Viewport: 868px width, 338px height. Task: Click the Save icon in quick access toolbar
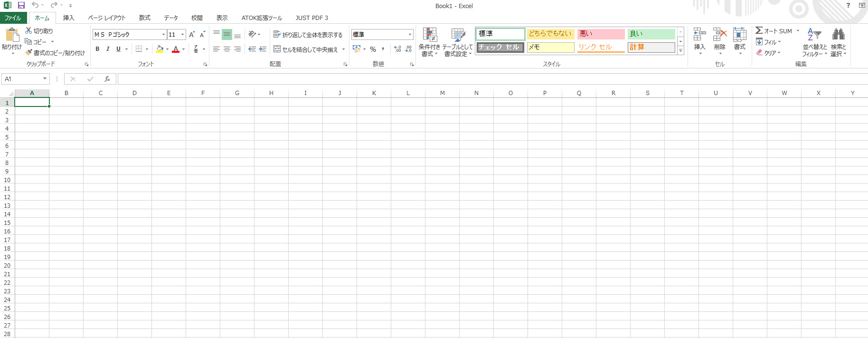[x=21, y=5]
